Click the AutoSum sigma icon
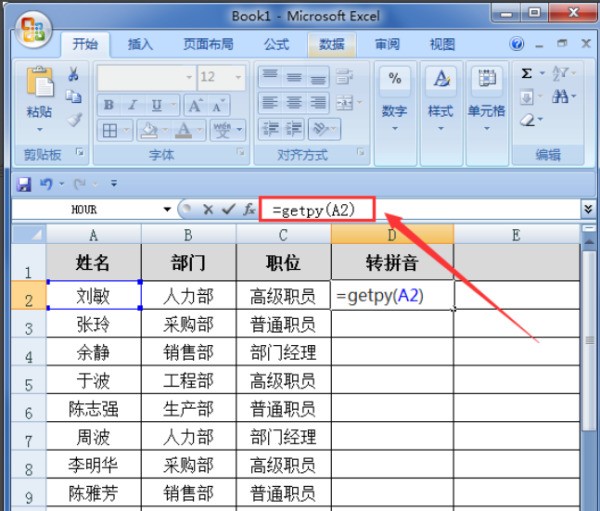This screenshot has width=600, height=511. [x=527, y=74]
